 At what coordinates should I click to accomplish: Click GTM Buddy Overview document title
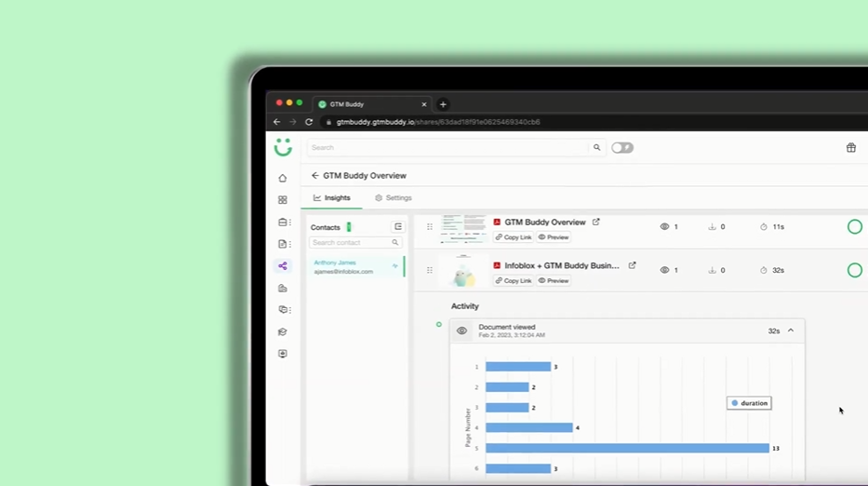tap(545, 223)
